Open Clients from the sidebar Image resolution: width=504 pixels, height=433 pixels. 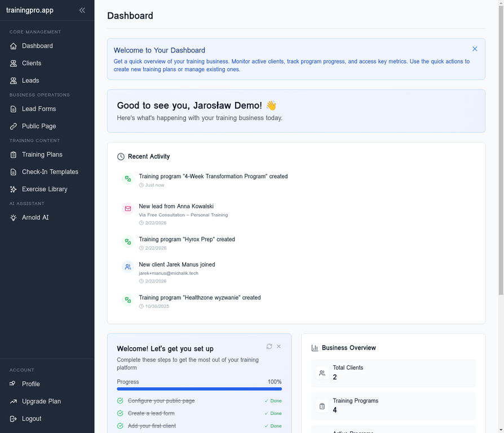pos(32,63)
